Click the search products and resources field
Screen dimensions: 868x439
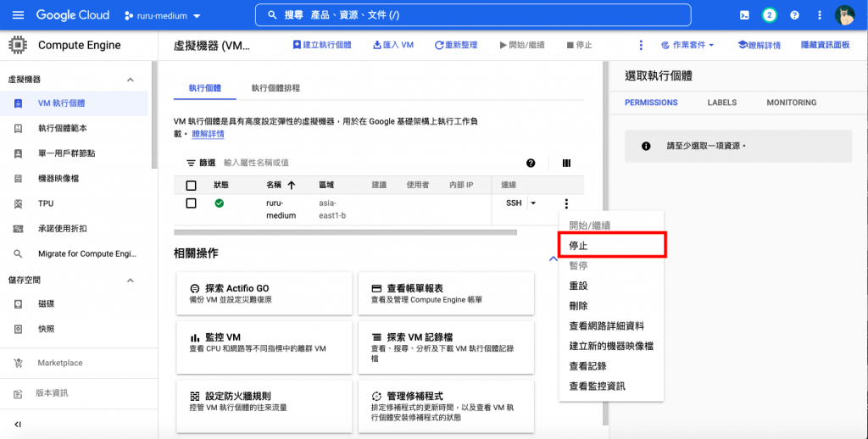[473, 15]
